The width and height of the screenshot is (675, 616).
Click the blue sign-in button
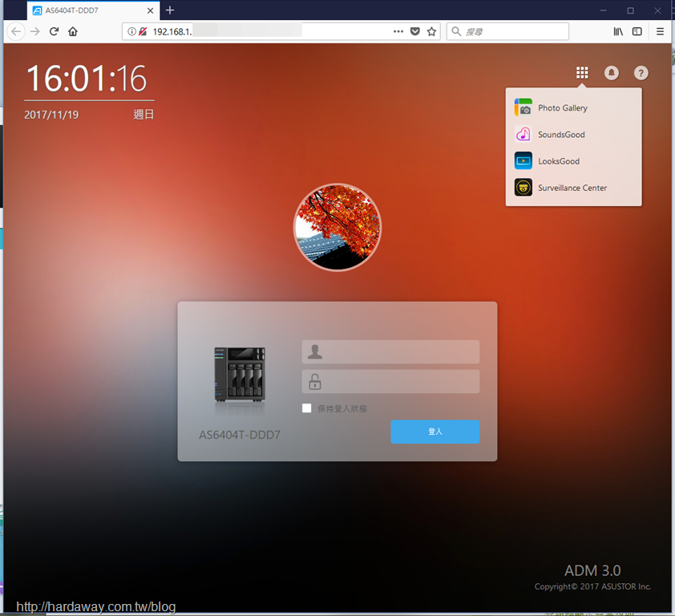[435, 432]
